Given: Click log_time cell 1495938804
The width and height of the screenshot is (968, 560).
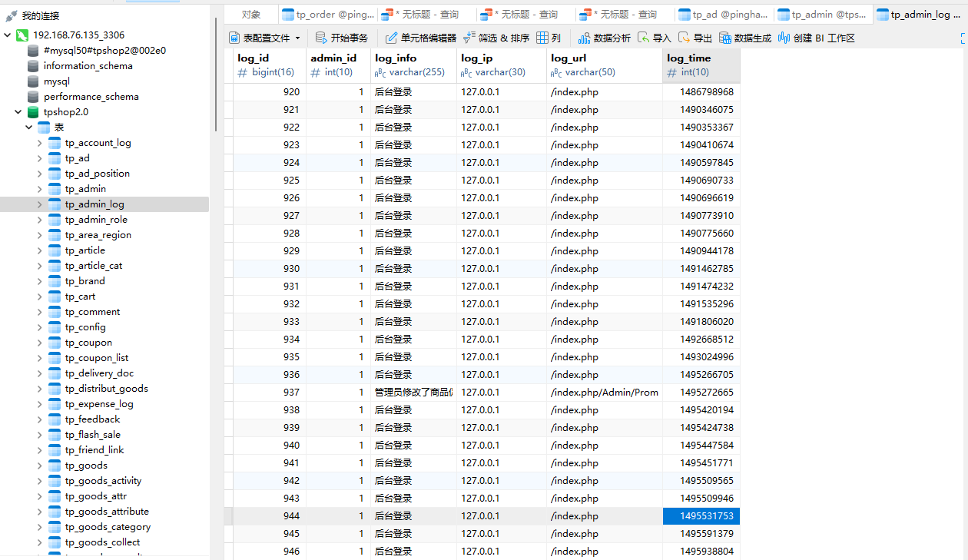Looking at the screenshot, I should pos(701,552).
